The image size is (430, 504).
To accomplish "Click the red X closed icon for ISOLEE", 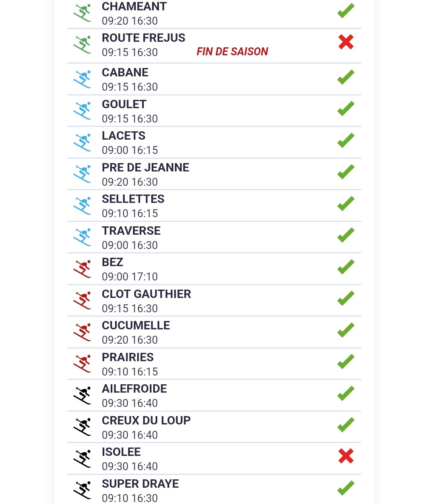I will point(346,456).
